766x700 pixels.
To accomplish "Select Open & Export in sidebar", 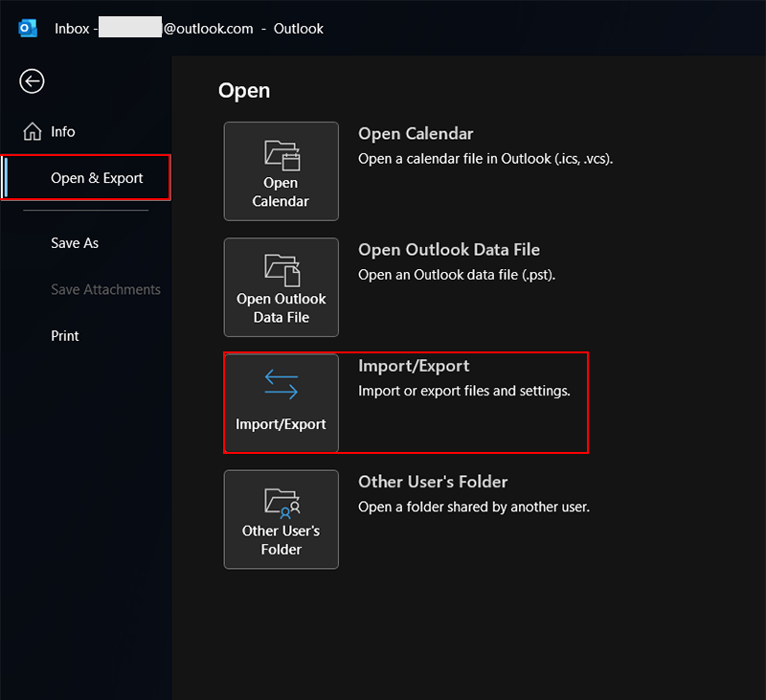I will (97, 178).
